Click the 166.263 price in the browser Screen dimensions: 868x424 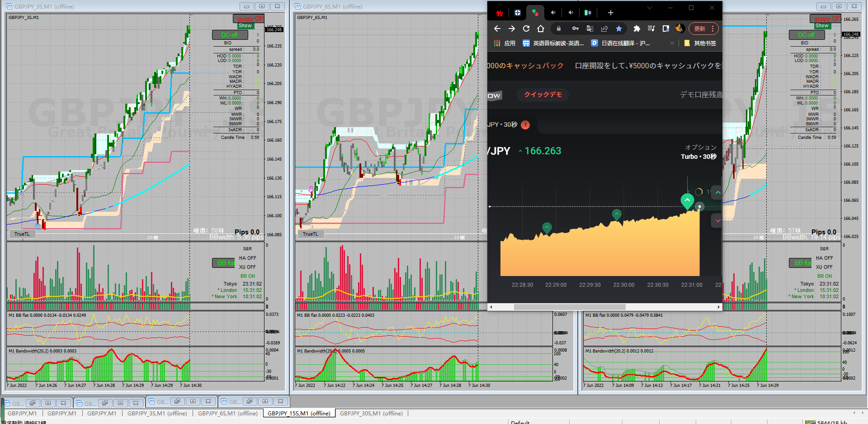tap(543, 151)
